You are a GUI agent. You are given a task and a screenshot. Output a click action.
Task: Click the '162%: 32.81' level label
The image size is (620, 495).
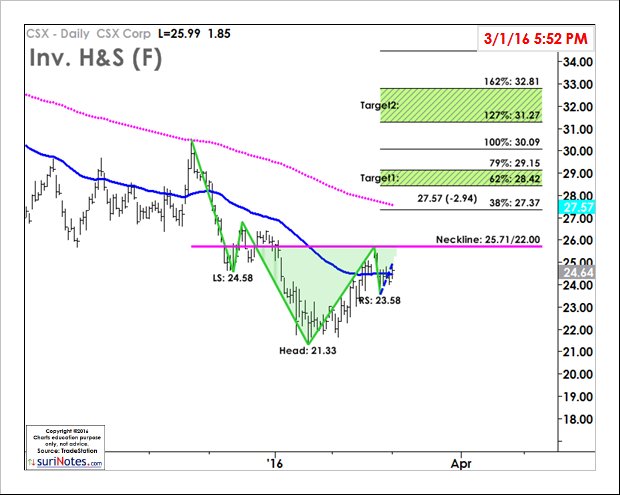512,82
